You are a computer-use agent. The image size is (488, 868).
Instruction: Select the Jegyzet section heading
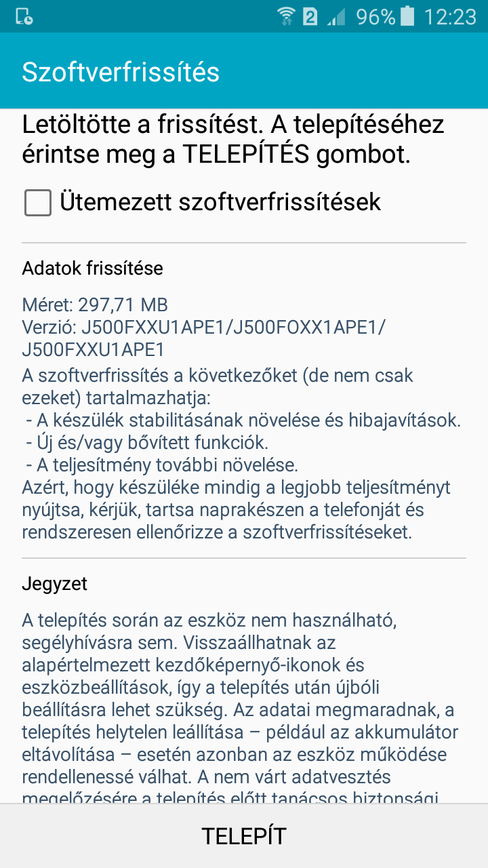[55, 584]
